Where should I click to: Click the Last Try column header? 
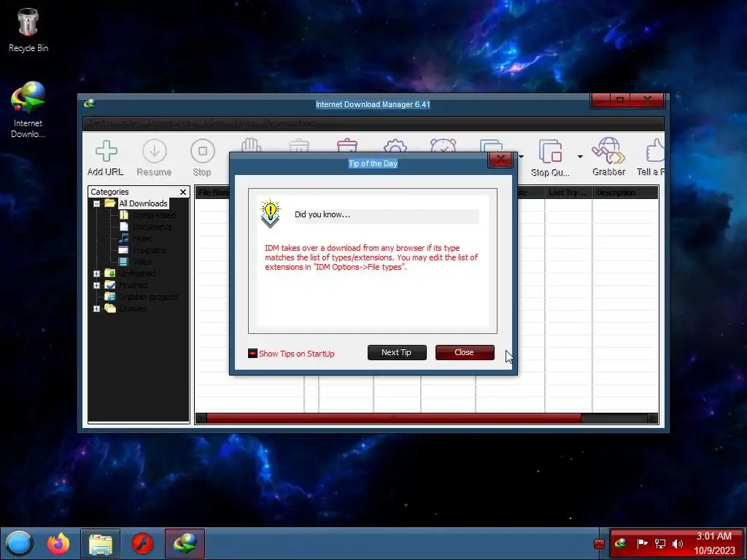568,192
